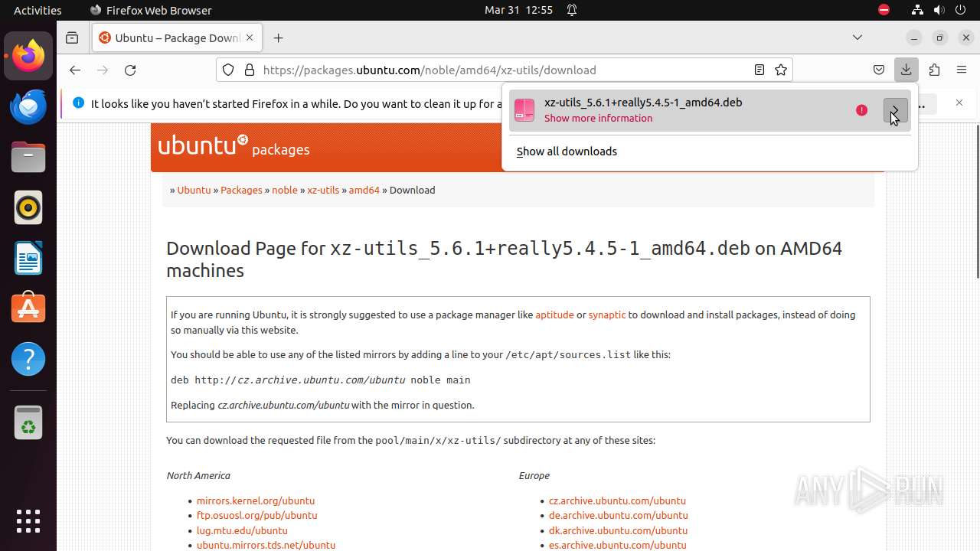Click the volume icon in the top bar
This screenshot has width=980, height=551.
pos(939,10)
